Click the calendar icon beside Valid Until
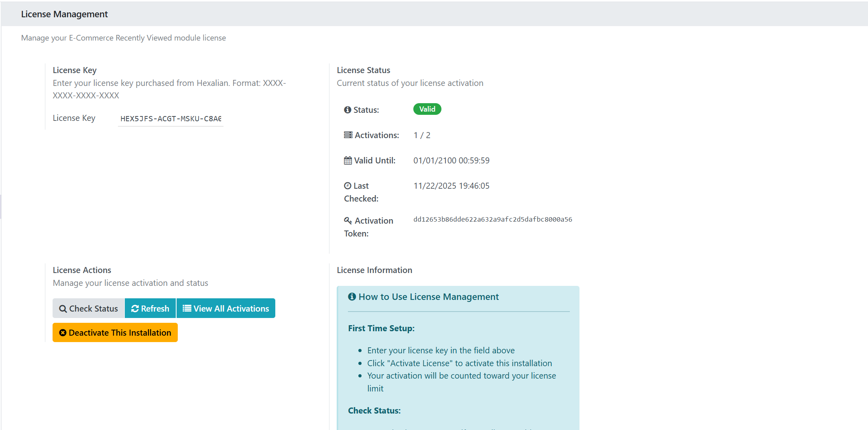The image size is (868, 430). 348,161
